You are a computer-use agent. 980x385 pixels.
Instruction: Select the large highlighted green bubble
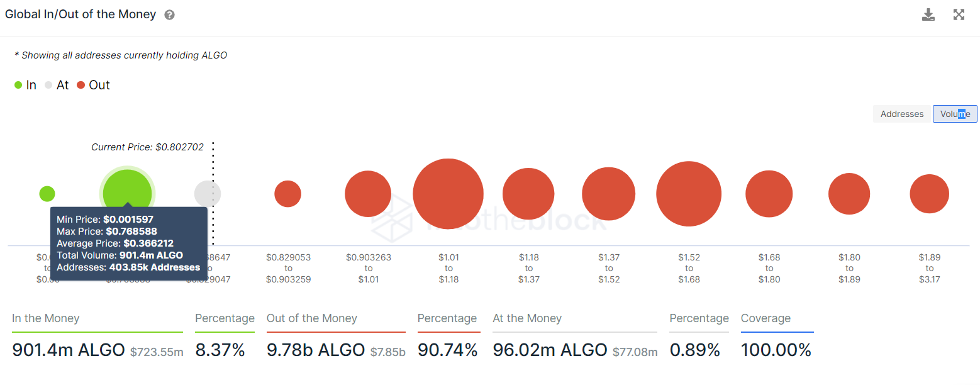(x=127, y=194)
